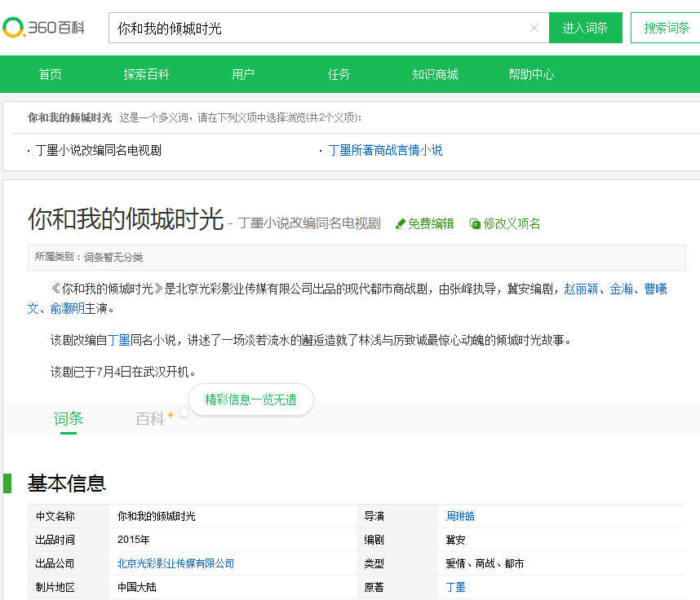The image size is (700, 600).
Task: Click the 修改义项名 icon
Action: 474,223
